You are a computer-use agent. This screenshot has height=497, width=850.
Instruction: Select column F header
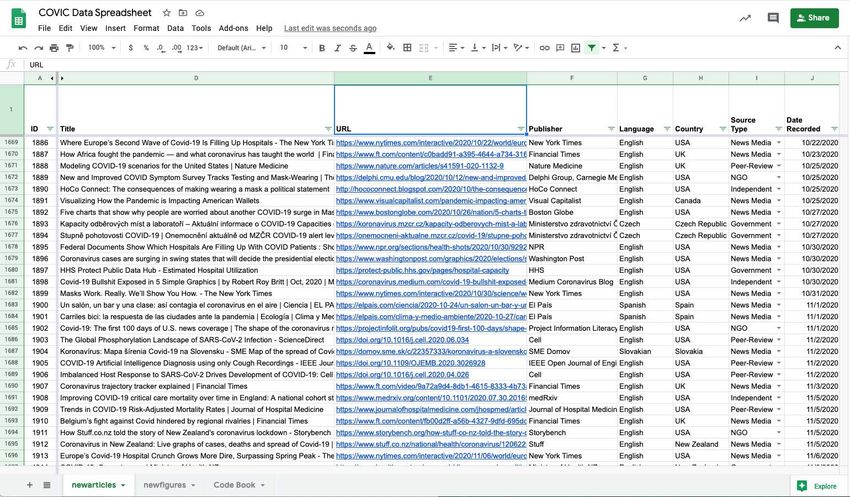click(x=572, y=78)
